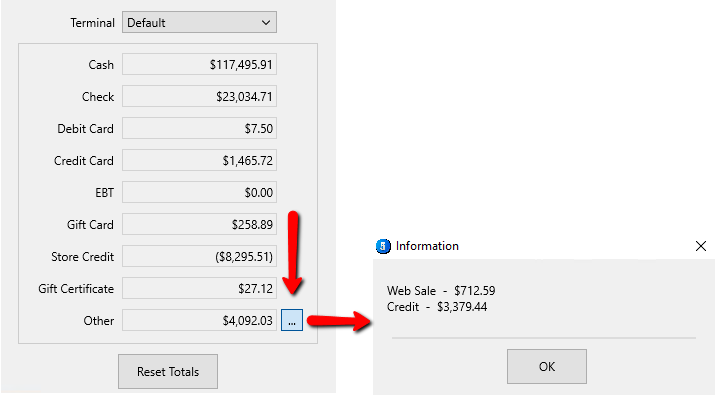Open the Terminal Default combo box
The width and height of the screenshot is (727, 399).
[199, 22]
